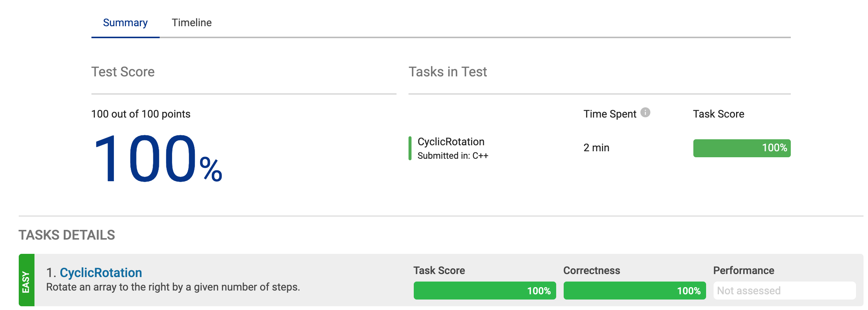Image resolution: width=868 pixels, height=310 pixels.
Task: Click the green 100% Task Score bar in Tasks in Test
Action: [742, 148]
